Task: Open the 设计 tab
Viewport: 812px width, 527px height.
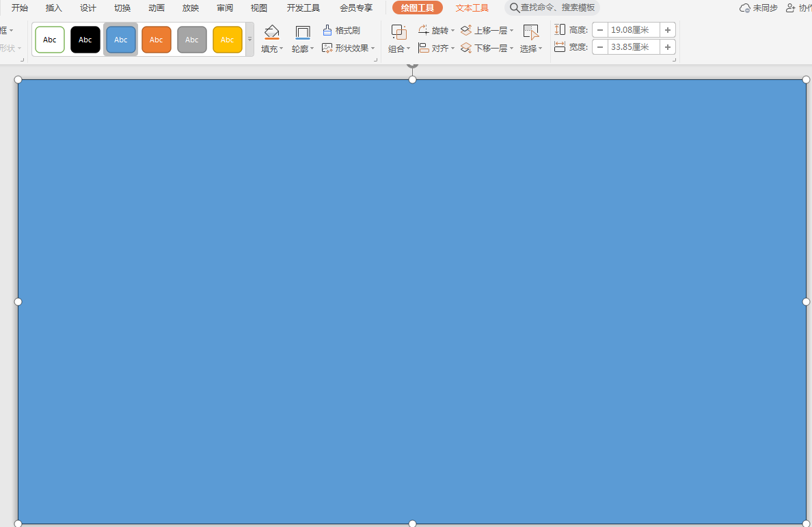Action: (x=88, y=8)
